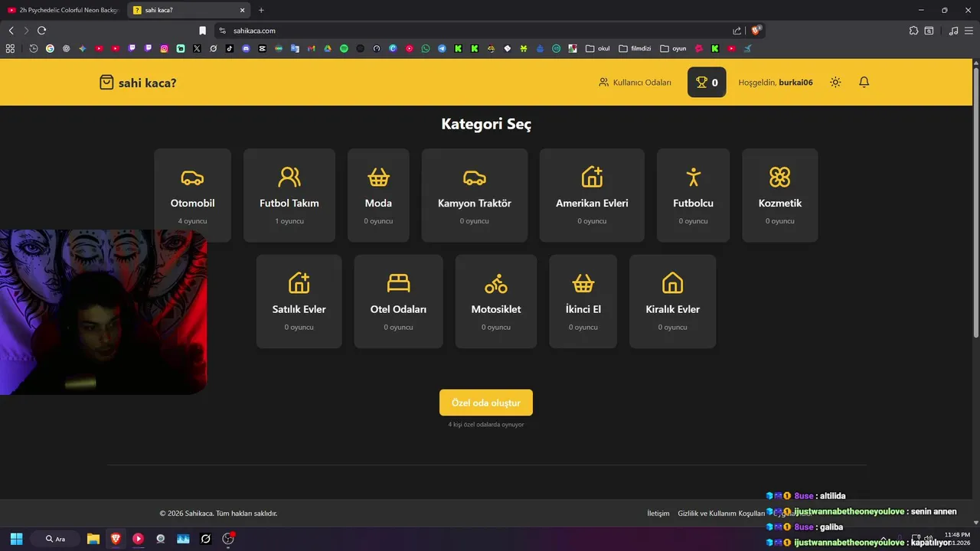
Task: Click "4 kişi özel odalarda oynuyor" text
Action: 486,424
